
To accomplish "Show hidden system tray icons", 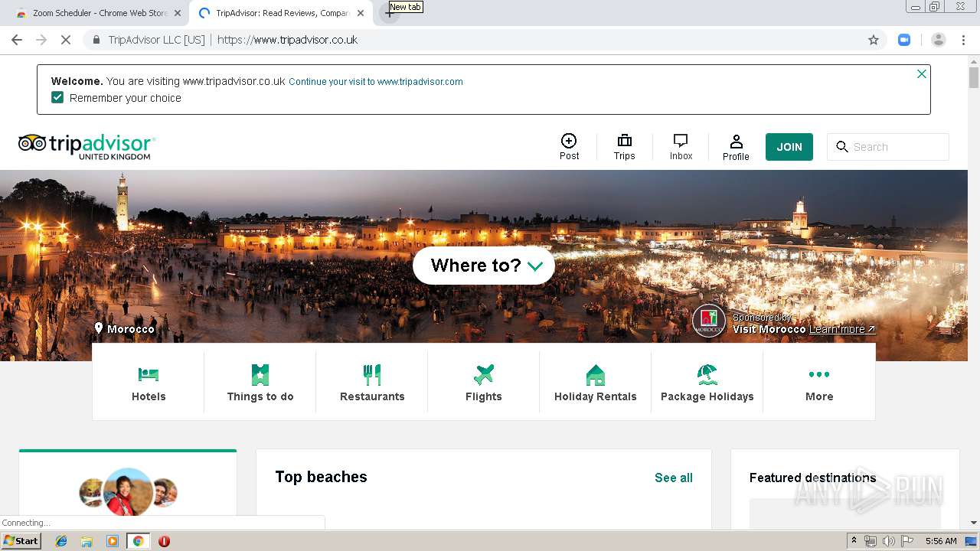I will coord(854,541).
